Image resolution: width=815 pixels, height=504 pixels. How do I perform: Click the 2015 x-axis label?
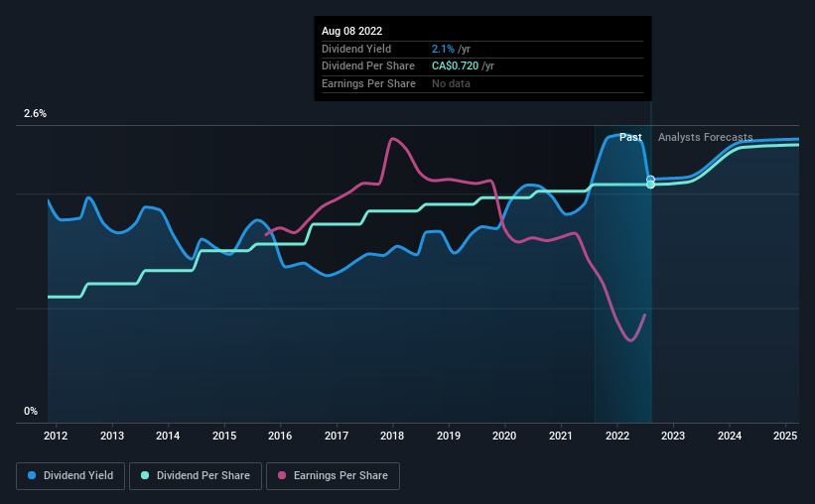point(224,436)
